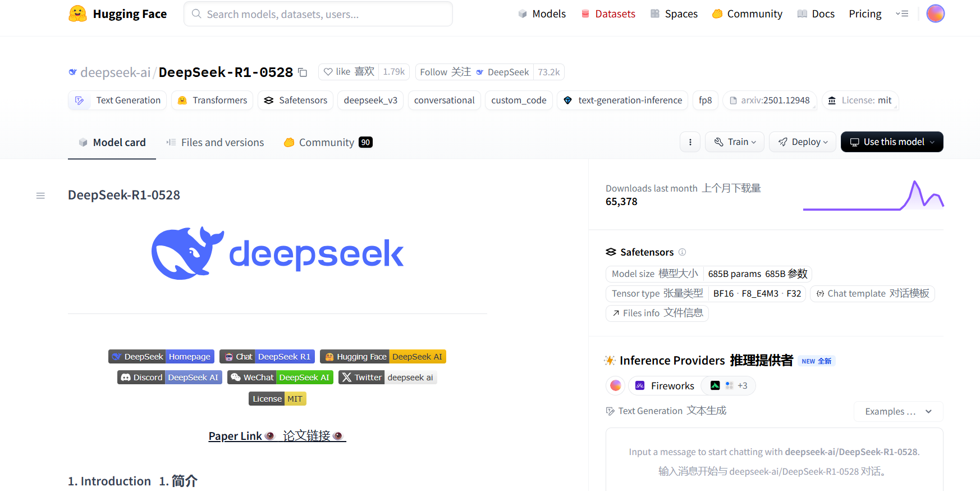
Task: Select the Safetensors tag
Action: pyautogui.click(x=295, y=100)
